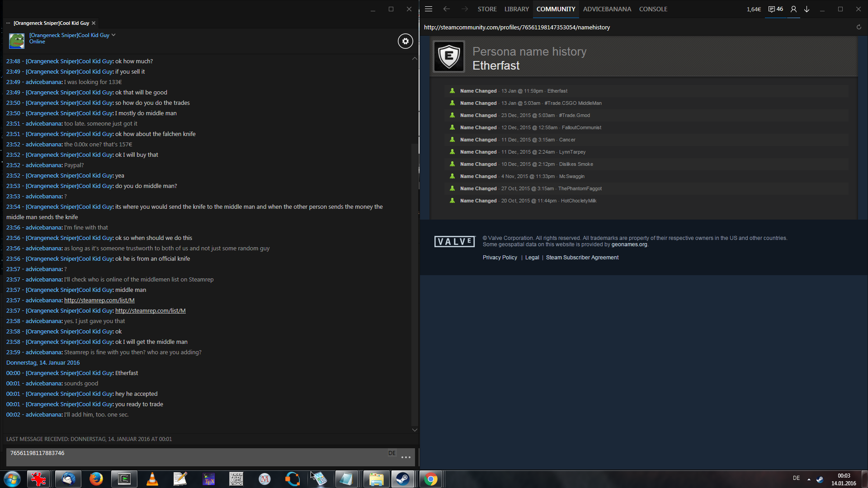Click the browser back arrow
Screen dimensions: 868x488
pyautogui.click(x=447, y=9)
